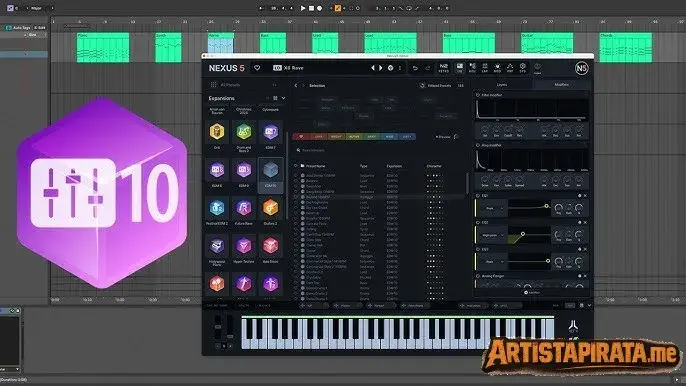Click the undo arrow in Nexus header

tap(415, 68)
